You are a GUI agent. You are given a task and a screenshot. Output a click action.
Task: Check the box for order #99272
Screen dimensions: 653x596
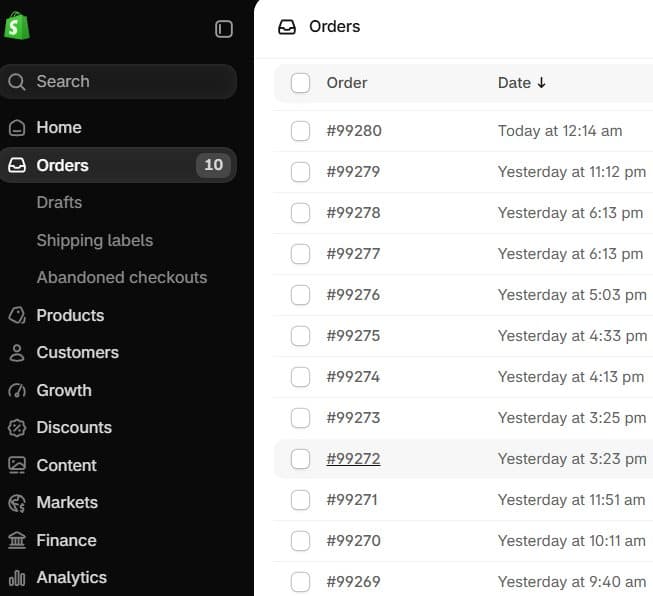point(300,459)
